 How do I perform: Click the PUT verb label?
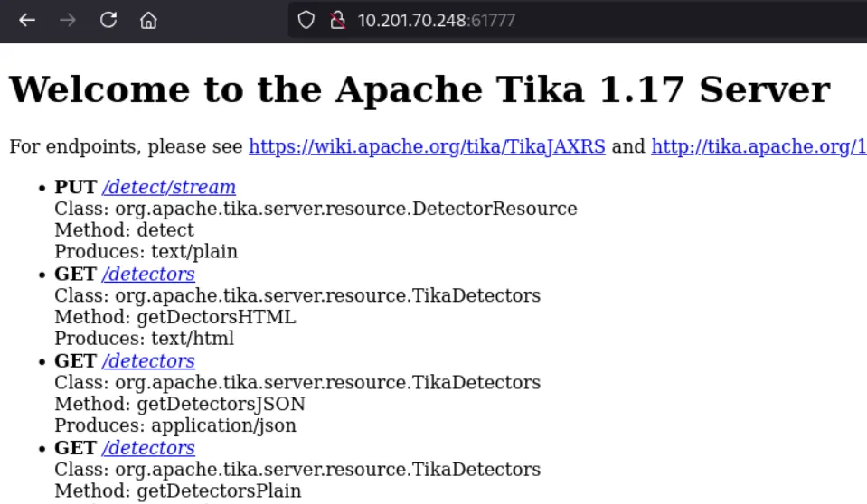click(x=75, y=187)
